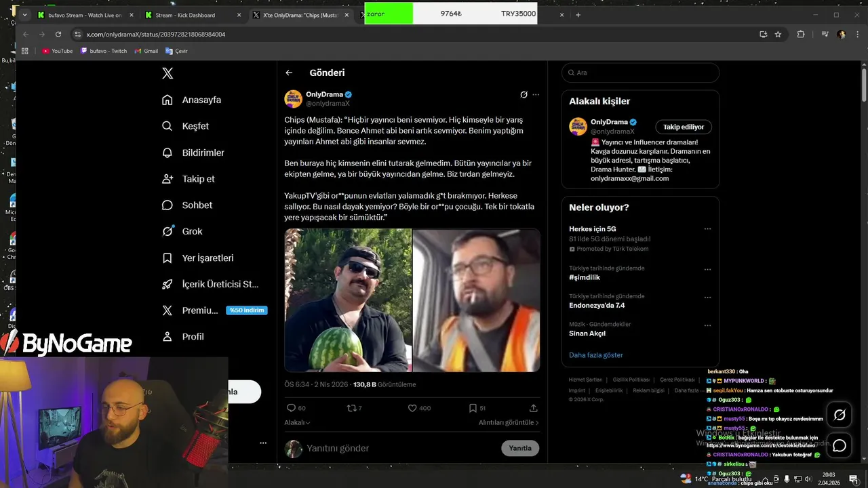Open the sidebar account three-dot menu
The image size is (868, 488).
click(x=263, y=443)
